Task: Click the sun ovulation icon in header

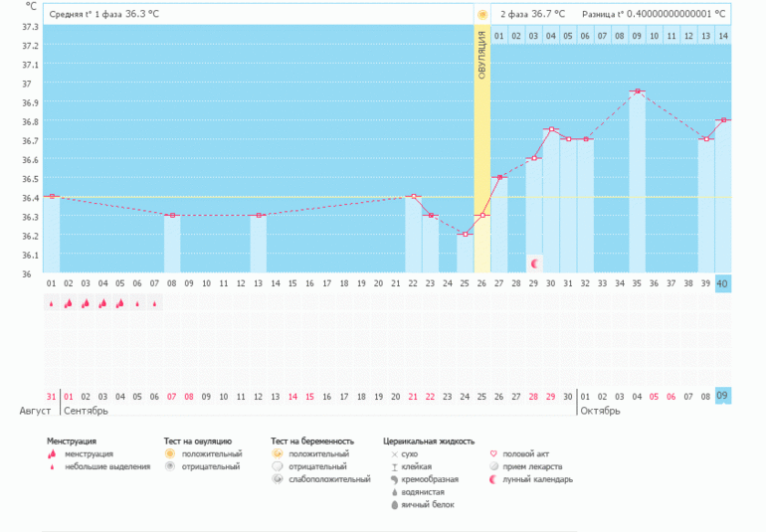Action: tap(482, 15)
